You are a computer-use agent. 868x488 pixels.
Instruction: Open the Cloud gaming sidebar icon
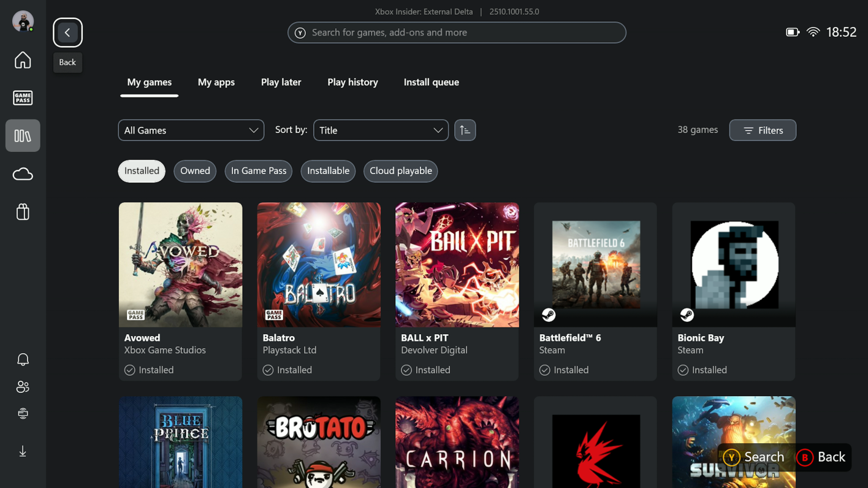[x=23, y=174]
